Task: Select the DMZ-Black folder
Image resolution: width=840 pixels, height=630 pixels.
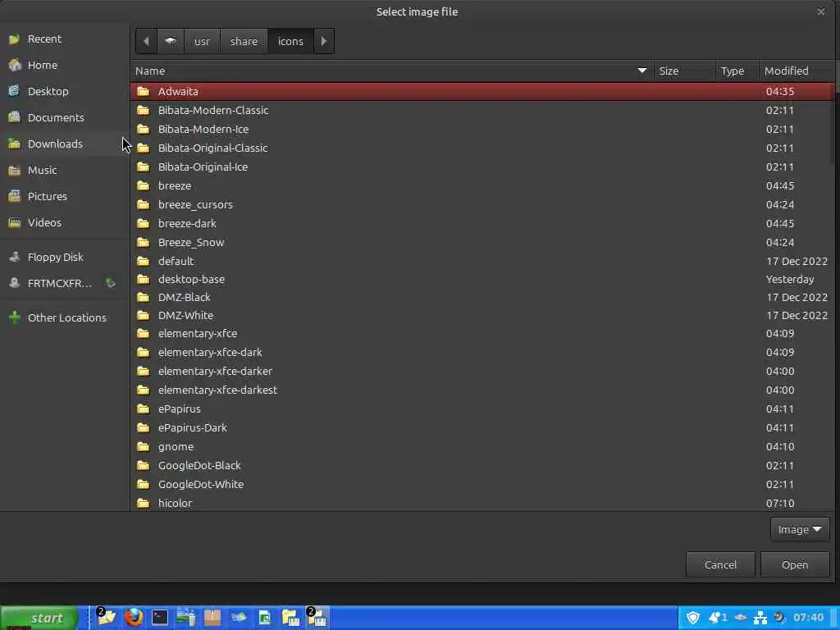Action: (481, 297)
